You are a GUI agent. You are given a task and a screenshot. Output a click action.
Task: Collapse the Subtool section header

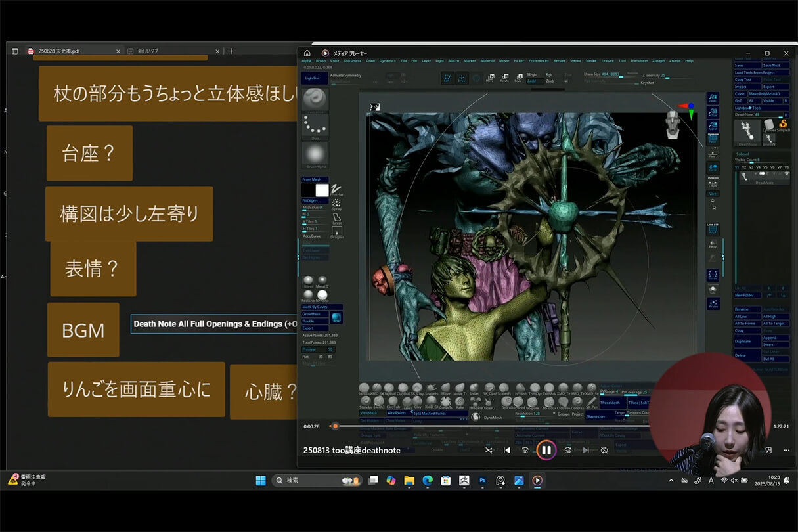coord(743,154)
